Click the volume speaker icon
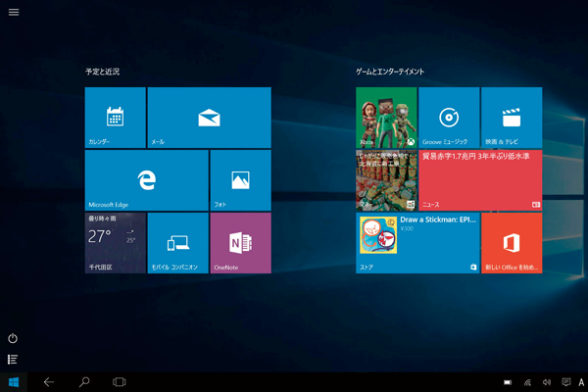The image size is (588, 392). 547,382
